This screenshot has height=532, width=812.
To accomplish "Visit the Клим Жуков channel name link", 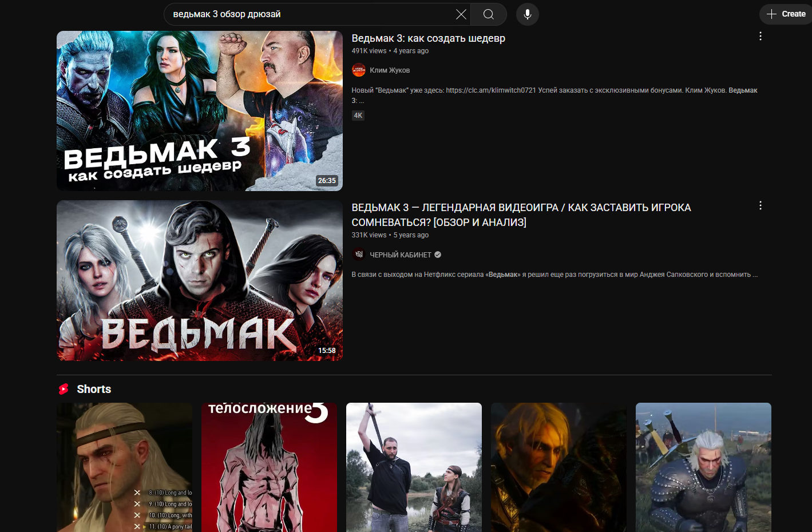I will coord(390,70).
